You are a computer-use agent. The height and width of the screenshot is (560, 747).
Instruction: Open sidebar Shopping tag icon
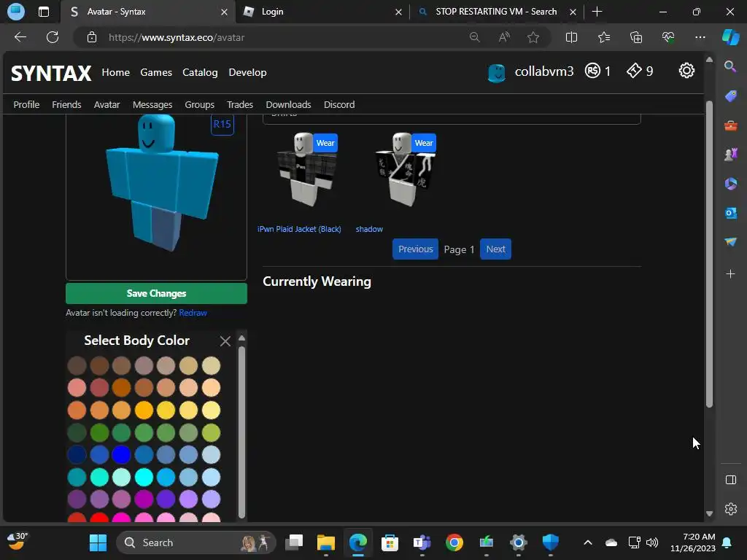(730, 96)
